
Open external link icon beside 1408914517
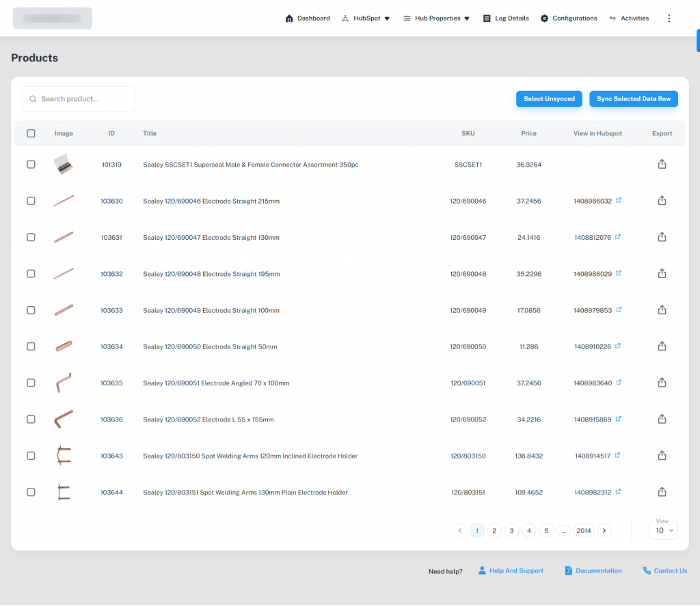point(617,455)
